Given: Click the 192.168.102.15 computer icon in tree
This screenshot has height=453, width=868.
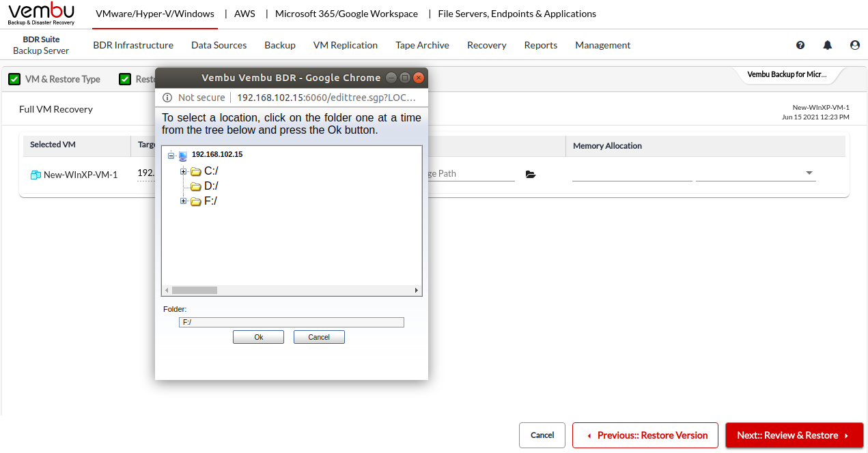Looking at the screenshot, I should [183, 156].
